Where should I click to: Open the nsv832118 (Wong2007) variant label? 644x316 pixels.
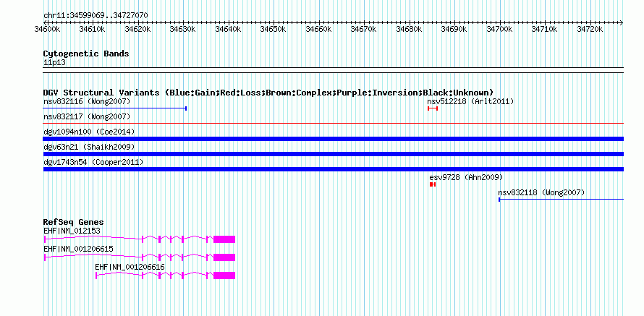[541, 192]
